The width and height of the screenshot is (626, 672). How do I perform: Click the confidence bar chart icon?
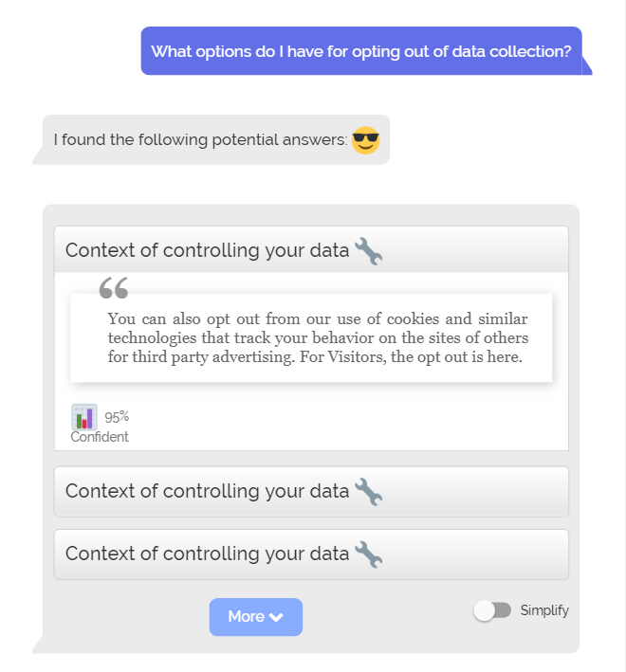pos(84,417)
